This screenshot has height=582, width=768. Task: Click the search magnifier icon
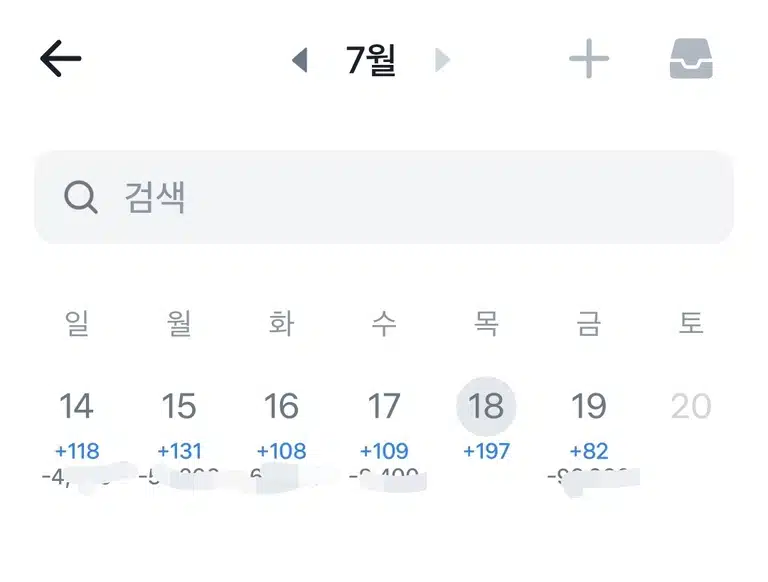[x=81, y=197]
